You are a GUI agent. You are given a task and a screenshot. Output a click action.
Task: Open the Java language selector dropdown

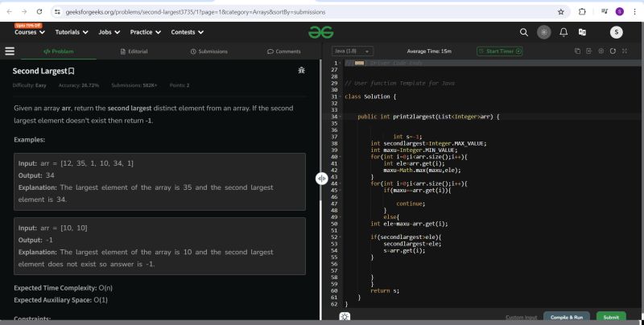click(353, 51)
